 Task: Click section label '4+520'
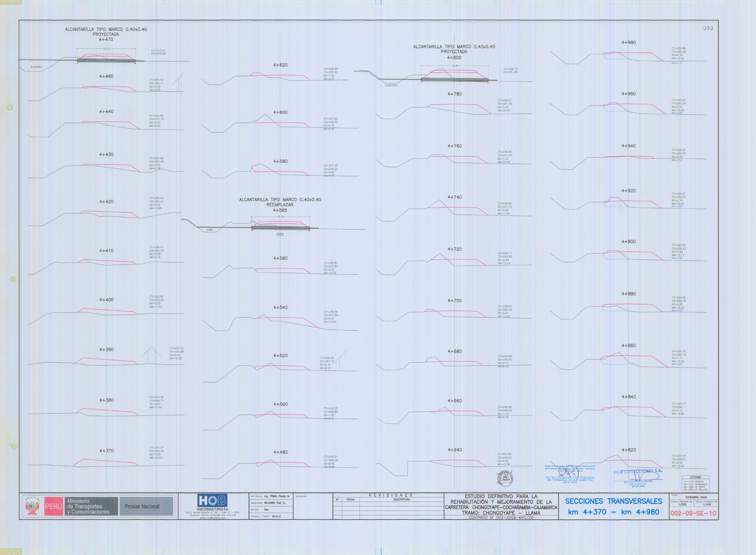pyautogui.click(x=280, y=355)
